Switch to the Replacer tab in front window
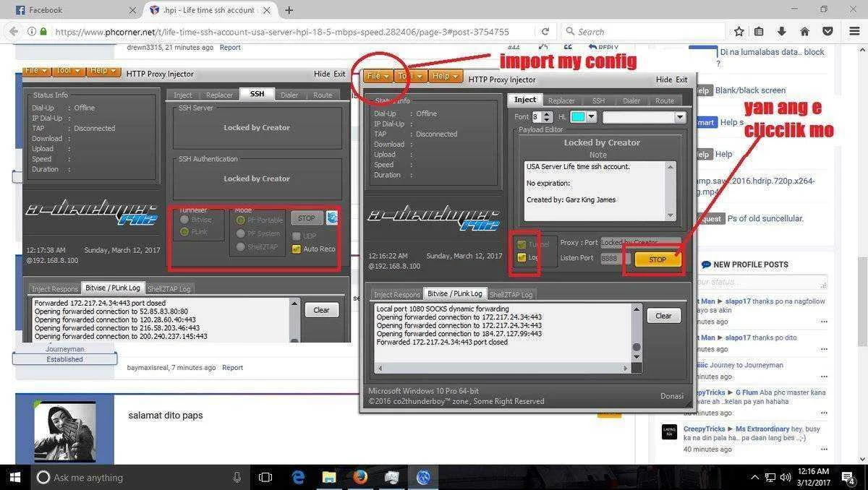The width and height of the screenshot is (868, 490). [561, 100]
